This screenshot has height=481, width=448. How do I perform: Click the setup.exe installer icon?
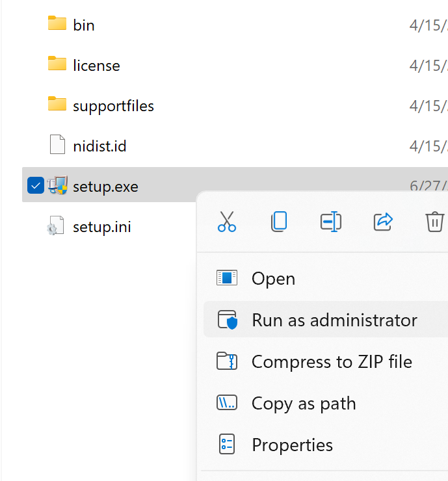click(57, 185)
